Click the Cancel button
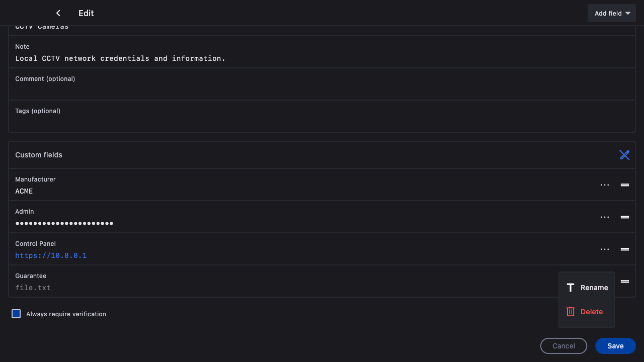 (563, 346)
